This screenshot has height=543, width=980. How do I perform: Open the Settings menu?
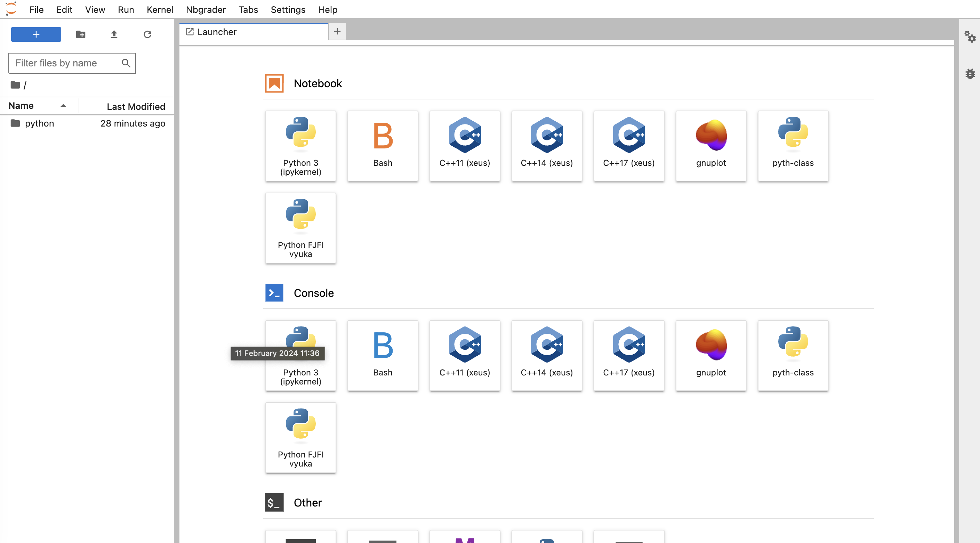click(x=288, y=9)
